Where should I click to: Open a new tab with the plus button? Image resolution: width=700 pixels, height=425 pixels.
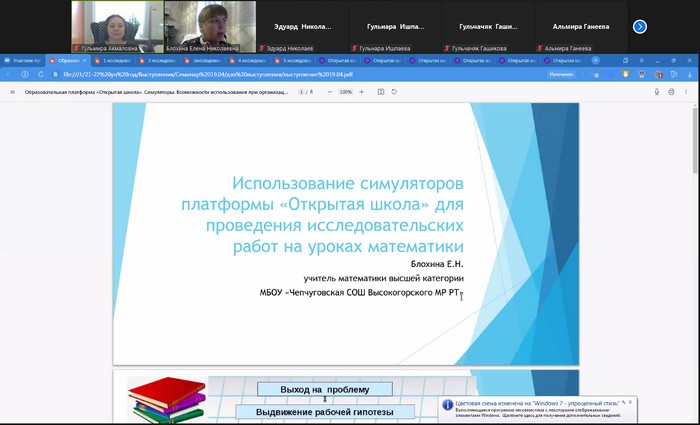(596, 60)
